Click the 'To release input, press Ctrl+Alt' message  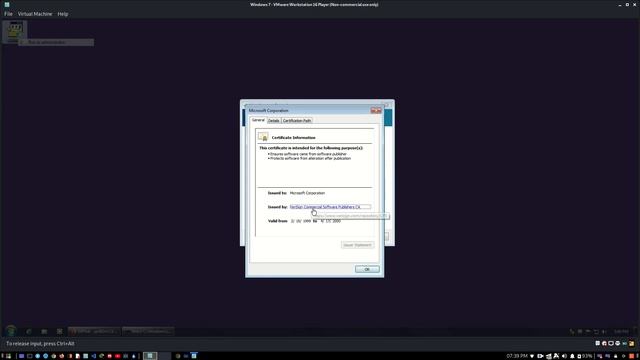(x=40, y=344)
